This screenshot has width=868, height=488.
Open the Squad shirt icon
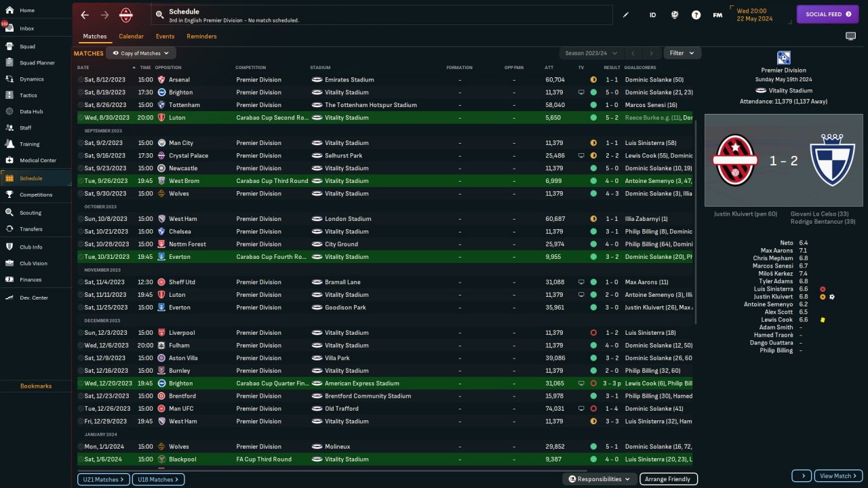point(9,47)
